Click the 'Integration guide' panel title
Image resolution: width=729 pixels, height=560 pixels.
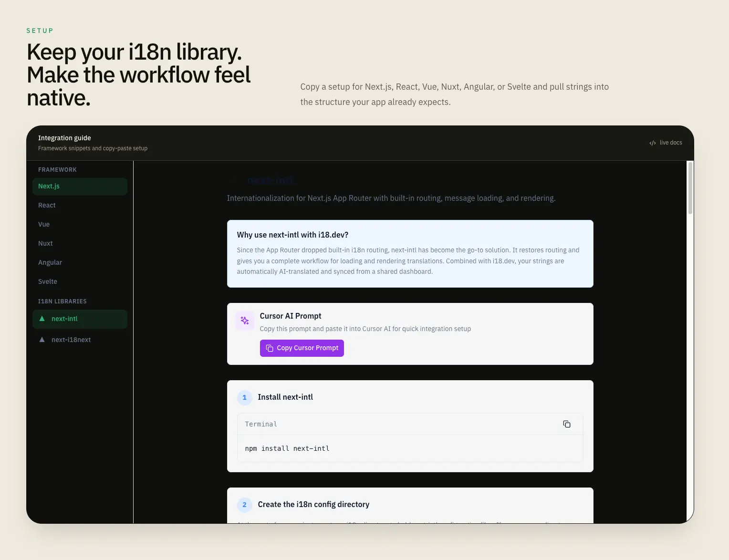point(64,138)
